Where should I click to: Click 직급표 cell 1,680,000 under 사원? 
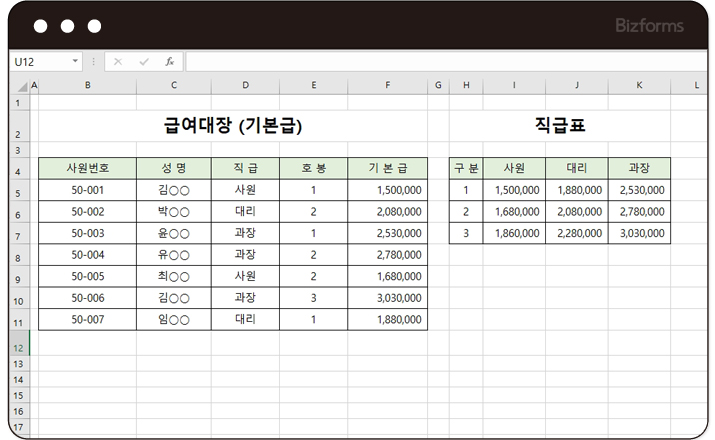514,212
